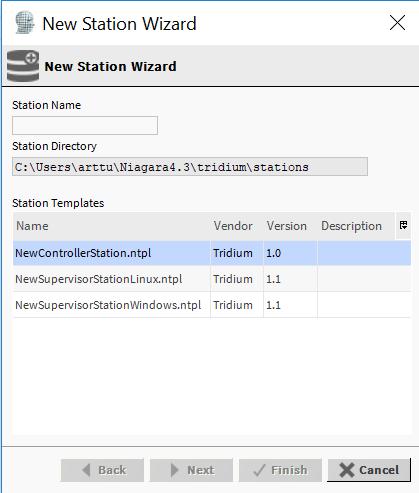
Task: Click the Finish button
Action: [x=280, y=470]
